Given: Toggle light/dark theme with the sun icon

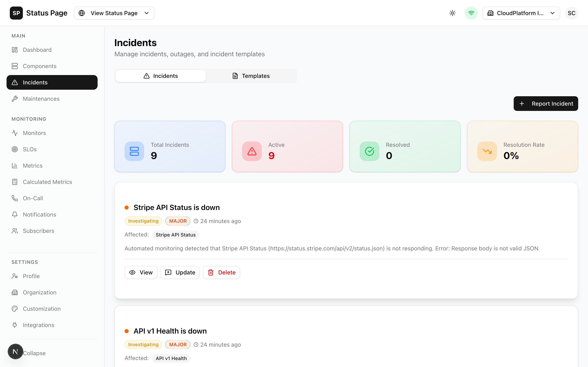Looking at the screenshot, I should tap(452, 13).
